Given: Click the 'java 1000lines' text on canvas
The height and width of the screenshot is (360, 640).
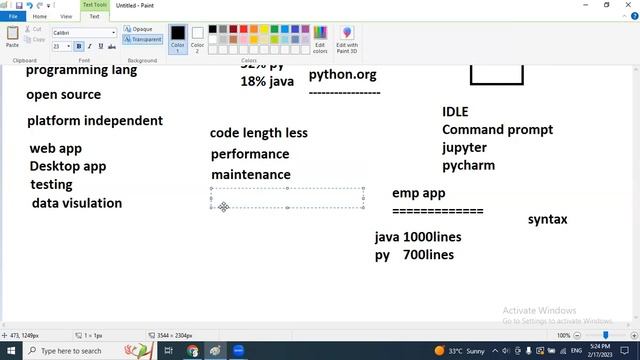Looking at the screenshot, I should [x=418, y=237].
